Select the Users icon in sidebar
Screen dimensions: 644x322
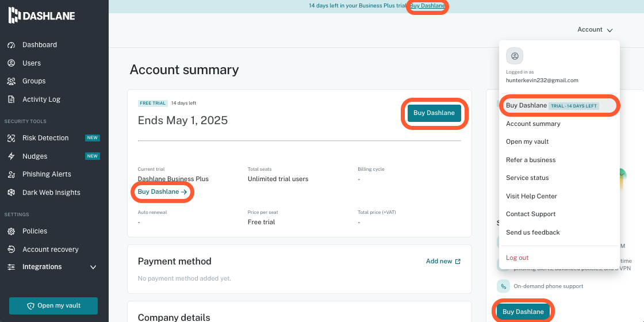tap(11, 63)
